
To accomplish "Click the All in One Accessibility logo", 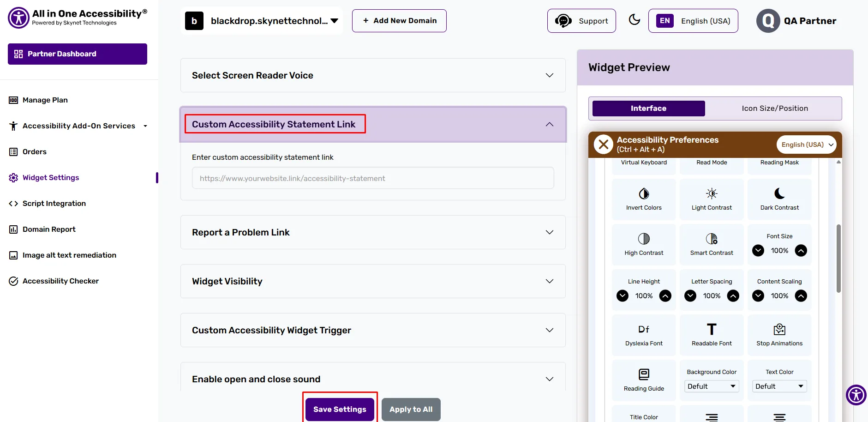I will coord(78,18).
